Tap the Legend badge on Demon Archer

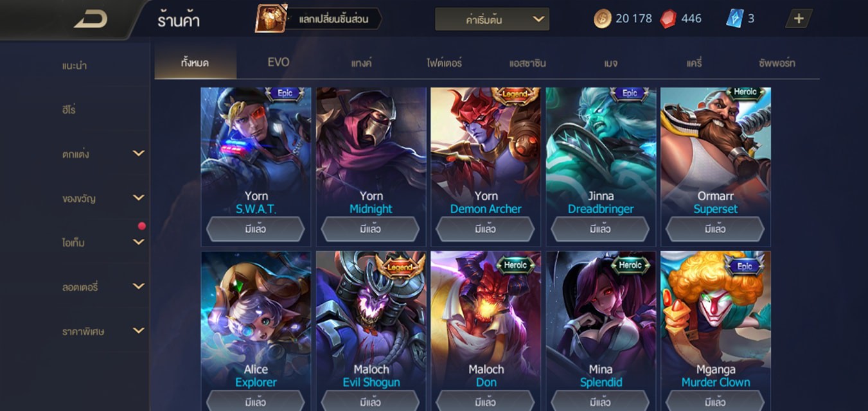point(515,94)
